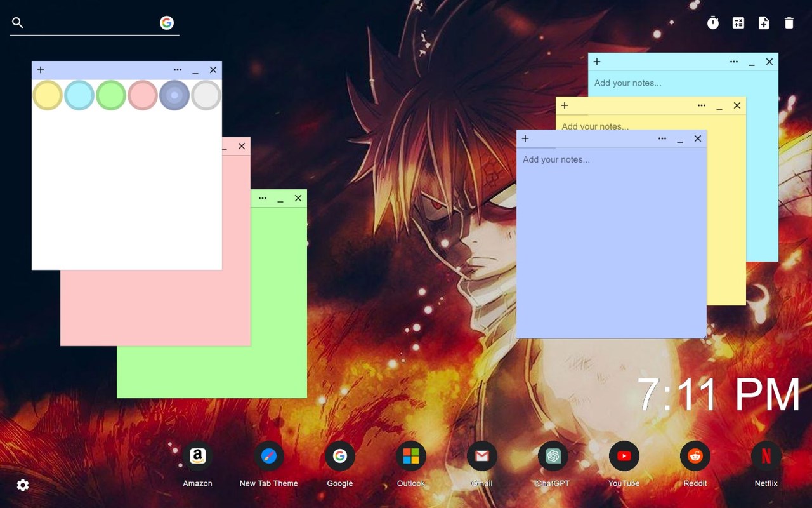The image size is (812, 508).
Task: Click into the periwinkle note's text area
Action: click(612, 243)
